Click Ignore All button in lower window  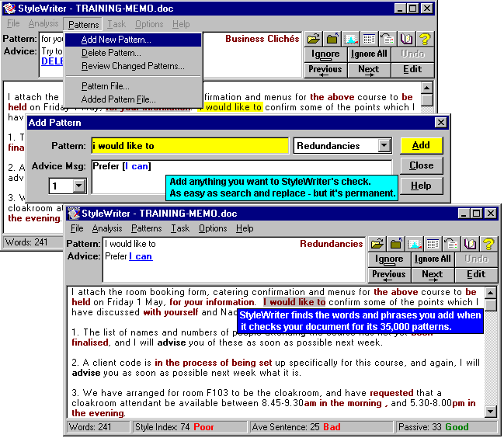[433, 259]
